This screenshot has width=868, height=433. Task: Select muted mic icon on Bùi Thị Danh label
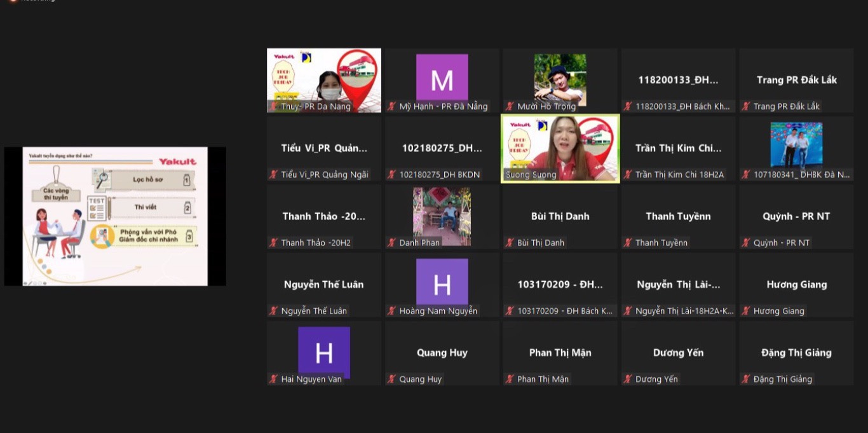510,243
